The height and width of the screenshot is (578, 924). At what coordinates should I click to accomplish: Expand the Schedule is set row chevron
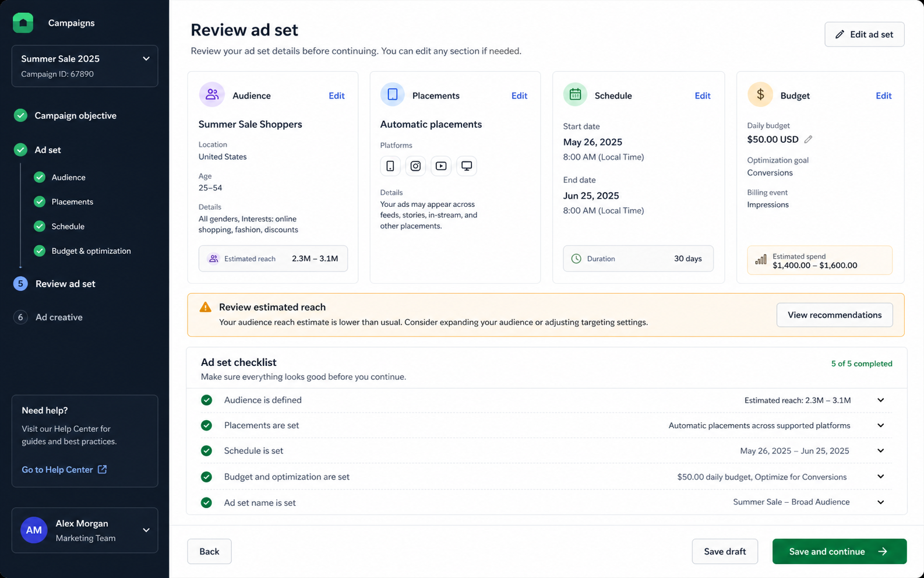click(881, 450)
